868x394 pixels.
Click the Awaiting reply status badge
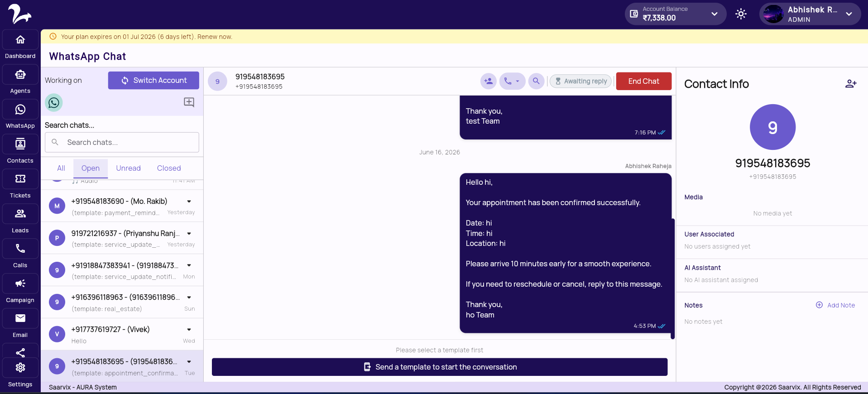pos(580,81)
